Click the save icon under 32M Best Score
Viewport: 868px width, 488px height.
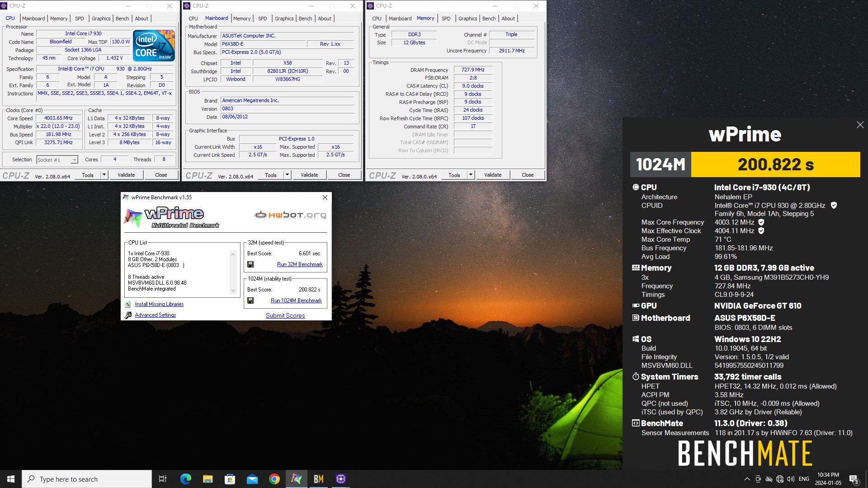click(x=250, y=264)
